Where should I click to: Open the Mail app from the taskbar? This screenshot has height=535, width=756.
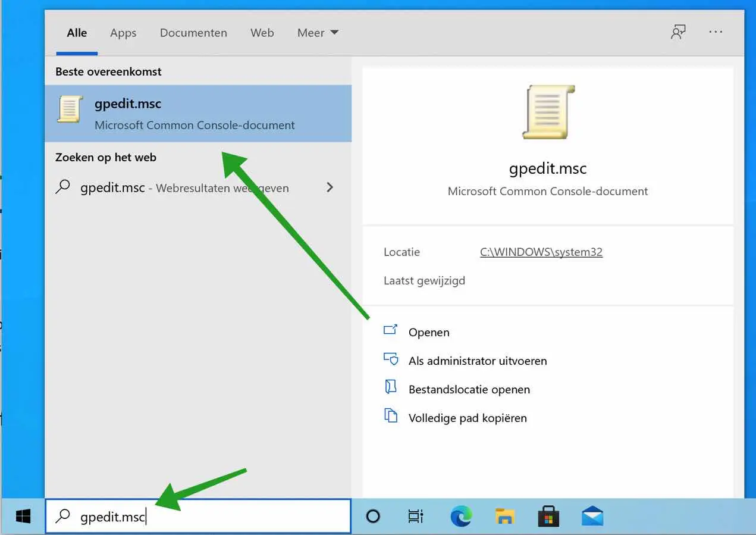click(592, 517)
